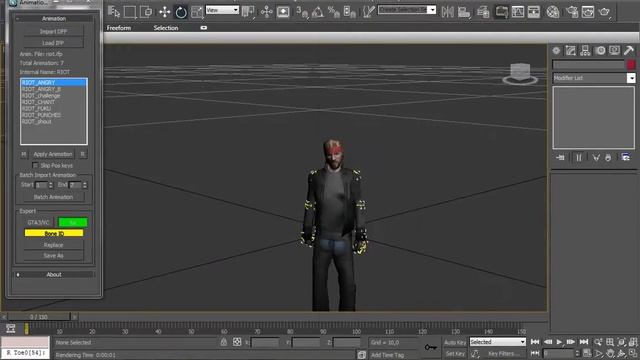The width and height of the screenshot is (640, 360).
Task: Click the Set Keys key icon
Action: (431, 347)
